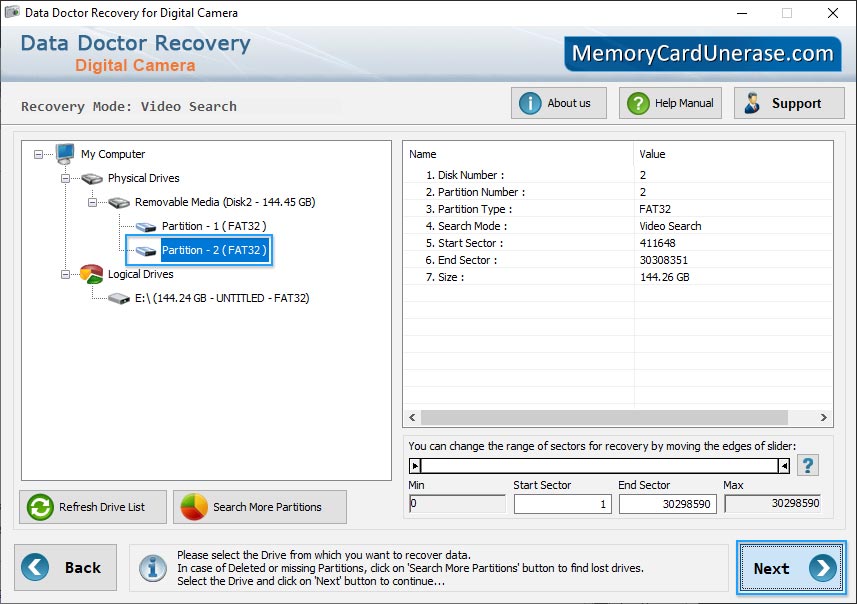Collapse the Removable Media node
The height and width of the screenshot is (604, 857).
point(92,203)
